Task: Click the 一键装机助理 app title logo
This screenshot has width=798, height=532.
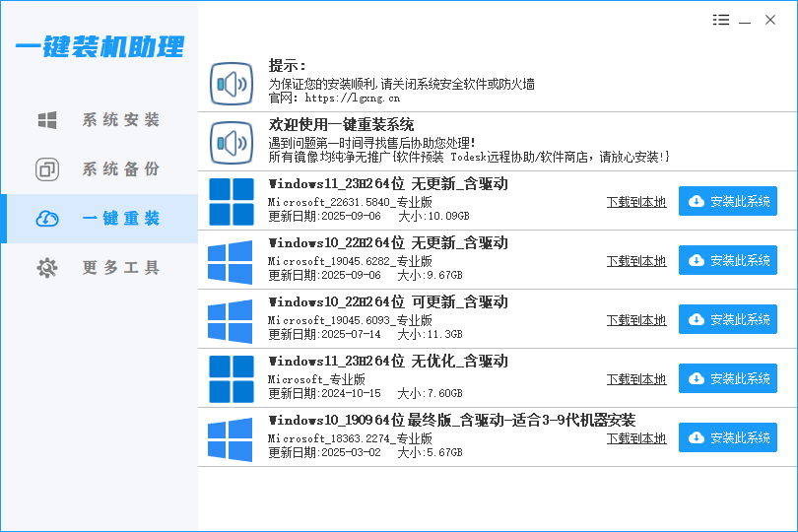Action: pyautogui.click(x=99, y=46)
